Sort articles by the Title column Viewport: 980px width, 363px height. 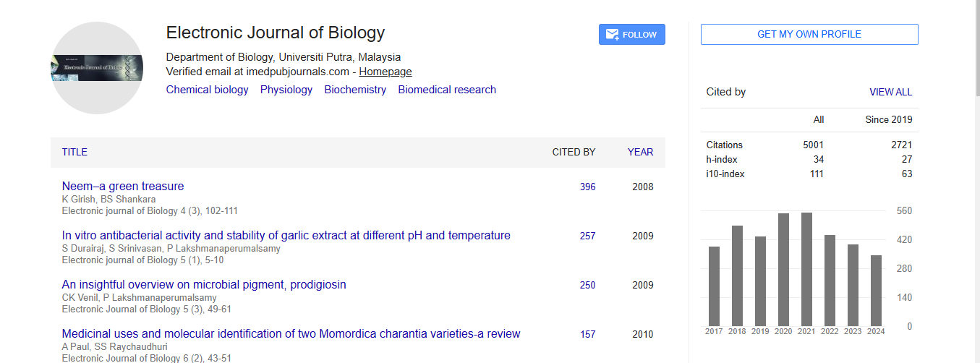click(x=74, y=152)
